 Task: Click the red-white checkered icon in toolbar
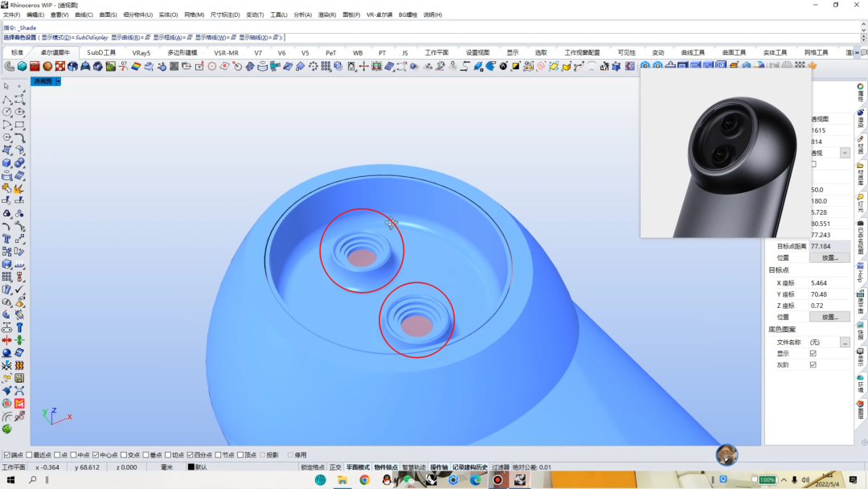[x=59, y=67]
